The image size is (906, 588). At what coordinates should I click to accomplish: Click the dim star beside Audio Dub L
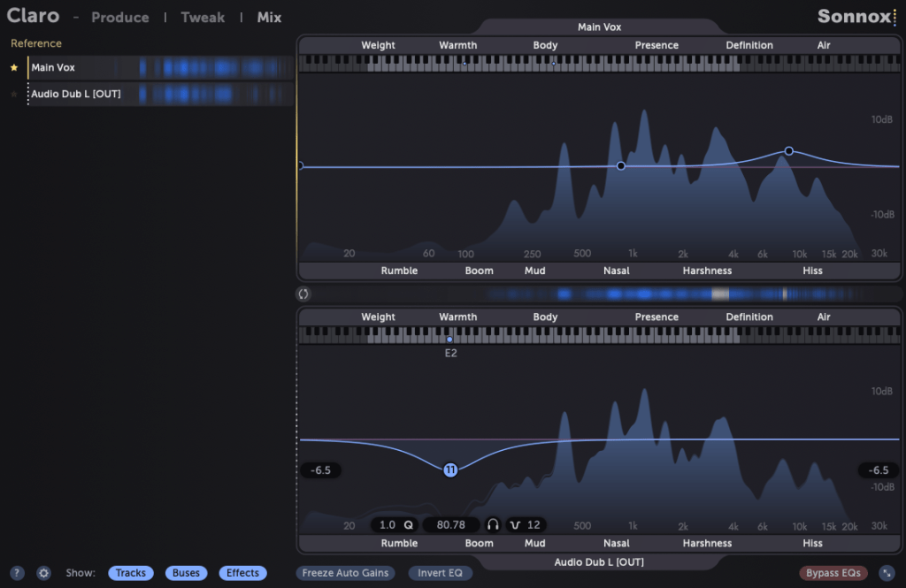point(13,94)
